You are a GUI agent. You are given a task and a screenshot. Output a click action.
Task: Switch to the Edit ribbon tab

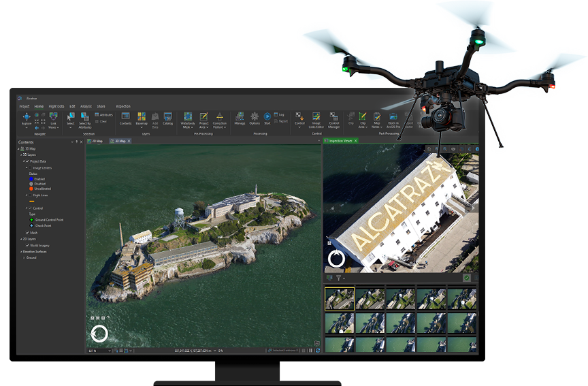[72, 106]
